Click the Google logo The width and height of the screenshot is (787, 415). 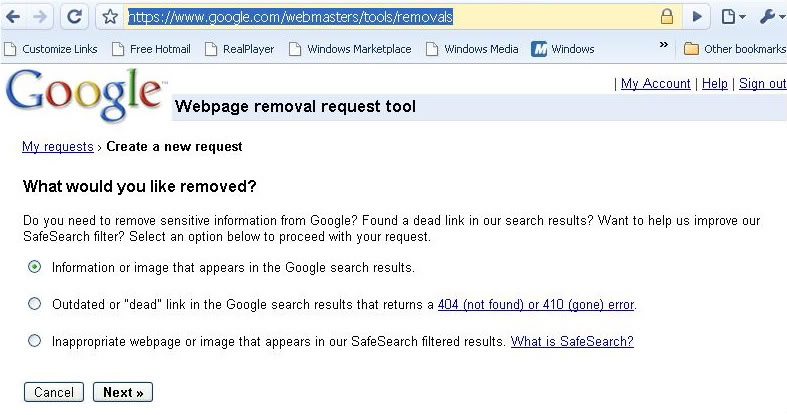pyautogui.click(x=84, y=95)
